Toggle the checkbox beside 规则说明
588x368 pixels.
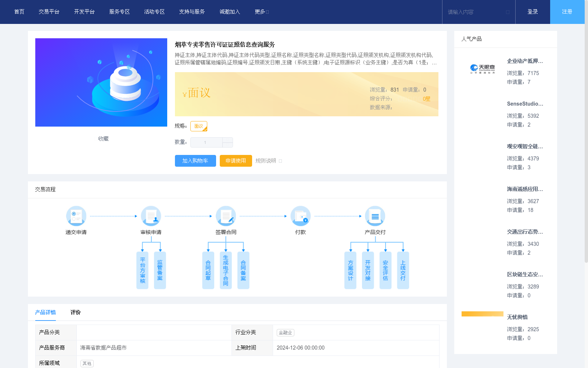280,161
